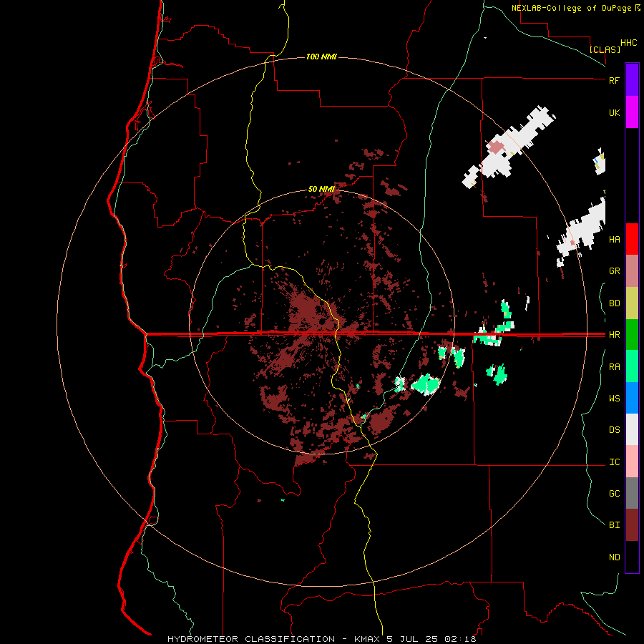The width and height of the screenshot is (644, 644).
Task: Click the HYDROMETEOR CLASSIFICATION title text
Action: click(251, 639)
